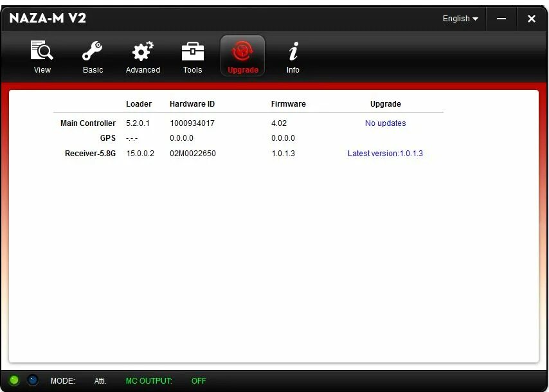Image resolution: width=549 pixels, height=392 pixels.
Task: Minimize the NAZA-M V2 window
Action: click(501, 19)
